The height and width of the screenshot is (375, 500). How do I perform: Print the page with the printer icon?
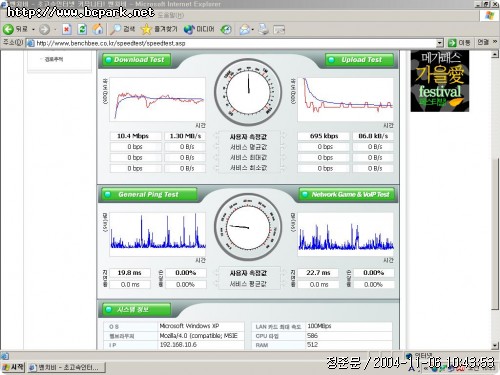click(263, 29)
